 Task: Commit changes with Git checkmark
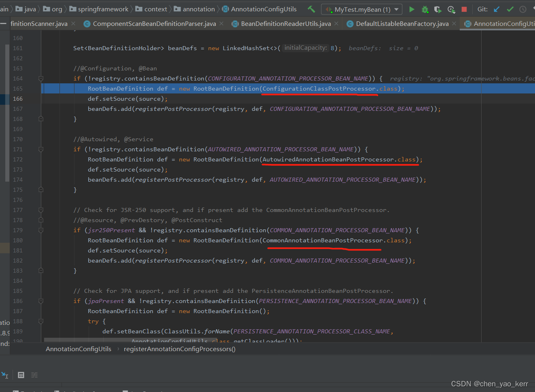(510, 9)
